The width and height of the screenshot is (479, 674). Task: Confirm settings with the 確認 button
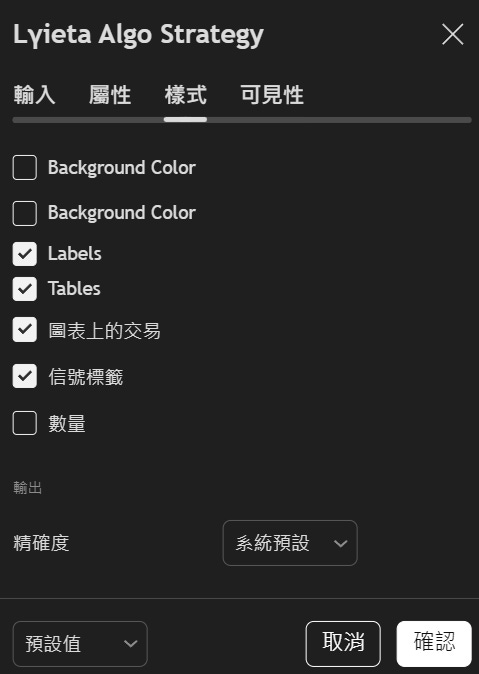(434, 643)
